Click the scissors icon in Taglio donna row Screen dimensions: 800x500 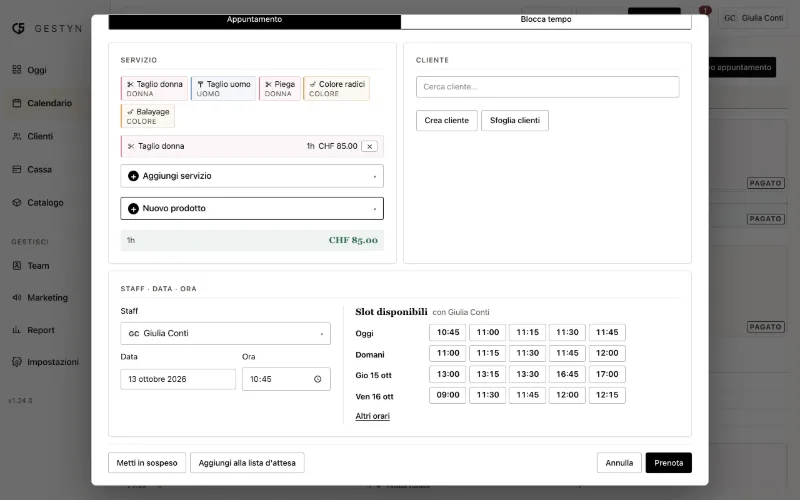click(x=131, y=146)
